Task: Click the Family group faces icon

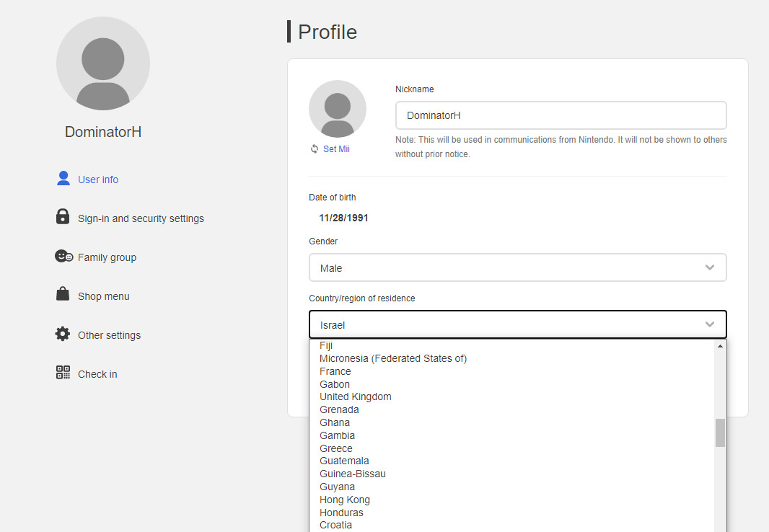Action: coord(63,257)
